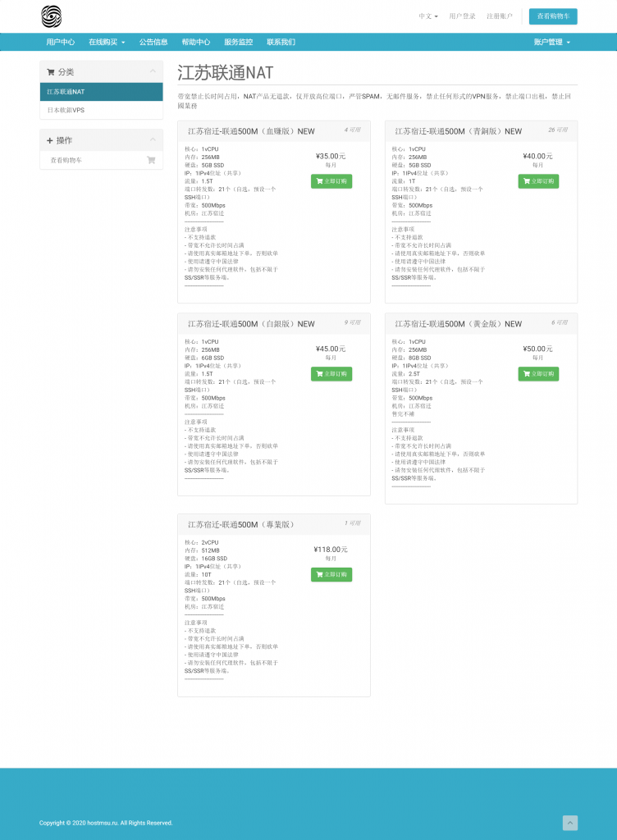Collapse the 分类 panel chevron

point(153,72)
